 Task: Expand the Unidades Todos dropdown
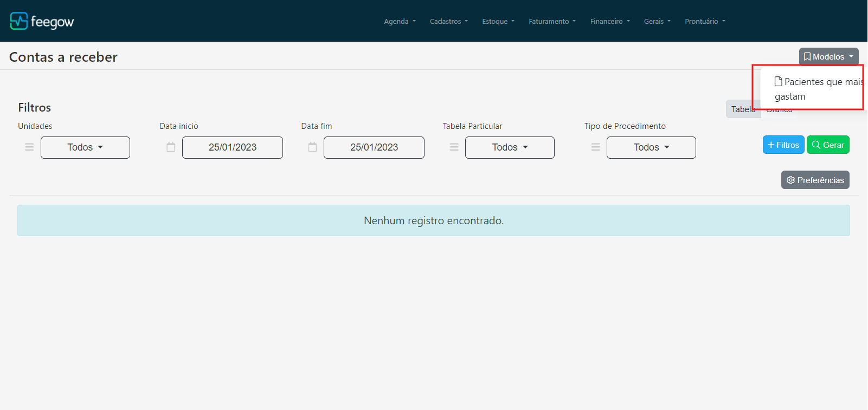tap(85, 147)
